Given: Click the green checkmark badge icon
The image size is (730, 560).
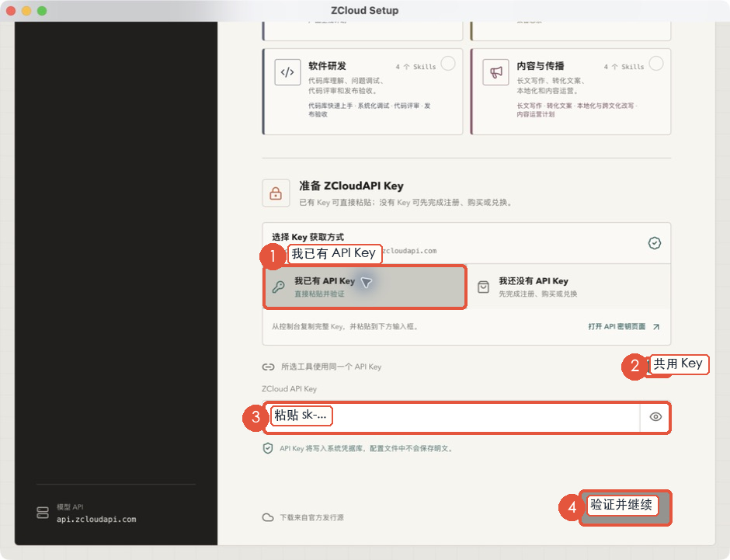Looking at the screenshot, I should click(x=655, y=243).
